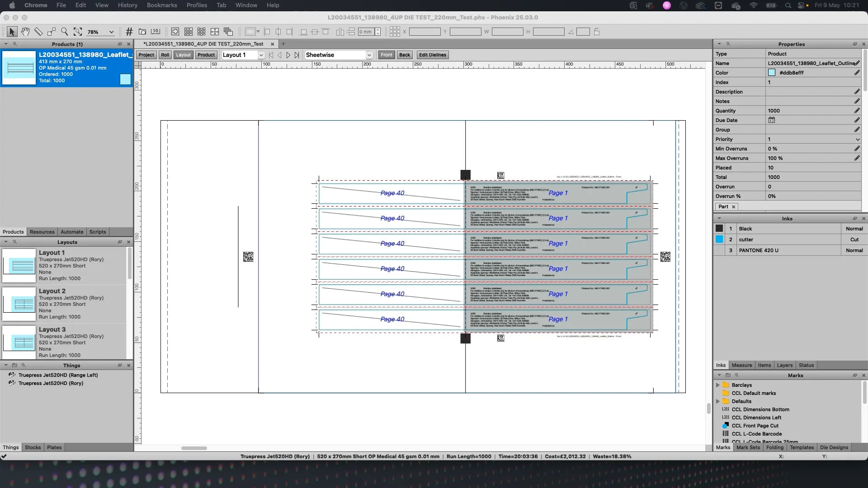Remove the Part tag
868x488 pixels.
tap(733, 206)
